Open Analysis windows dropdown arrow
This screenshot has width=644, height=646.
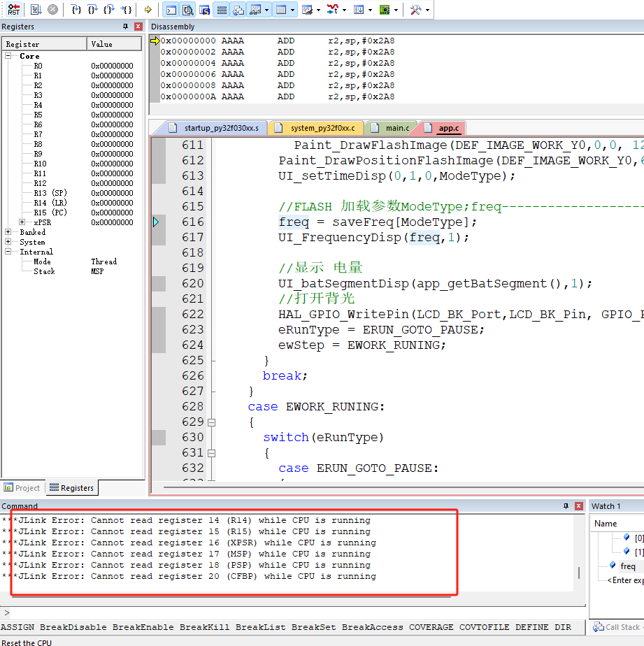click(344, 10)
